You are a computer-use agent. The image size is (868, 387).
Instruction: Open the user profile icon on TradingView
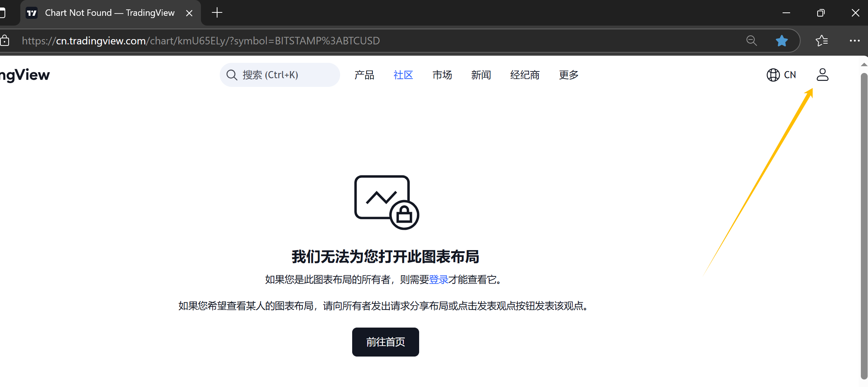(822, 75)
